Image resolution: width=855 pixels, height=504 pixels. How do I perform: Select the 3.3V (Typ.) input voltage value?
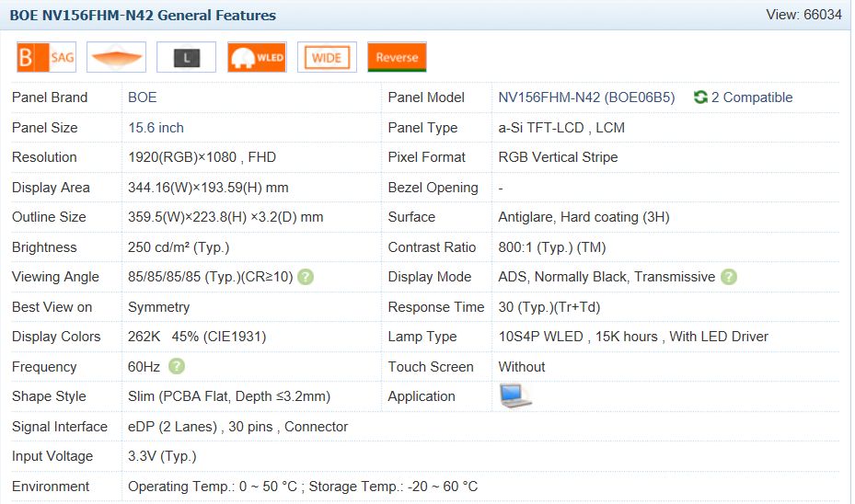(x=162, y=456)
